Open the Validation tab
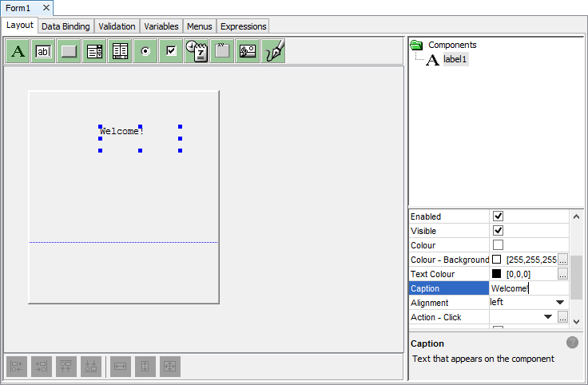The height and width of the screenshot is (385, 588). pyautogui.click(x=117, y=26)
